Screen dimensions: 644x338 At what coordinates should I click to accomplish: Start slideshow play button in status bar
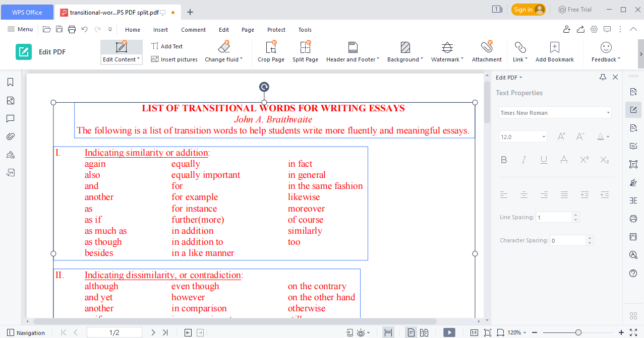tap(449, 332)
